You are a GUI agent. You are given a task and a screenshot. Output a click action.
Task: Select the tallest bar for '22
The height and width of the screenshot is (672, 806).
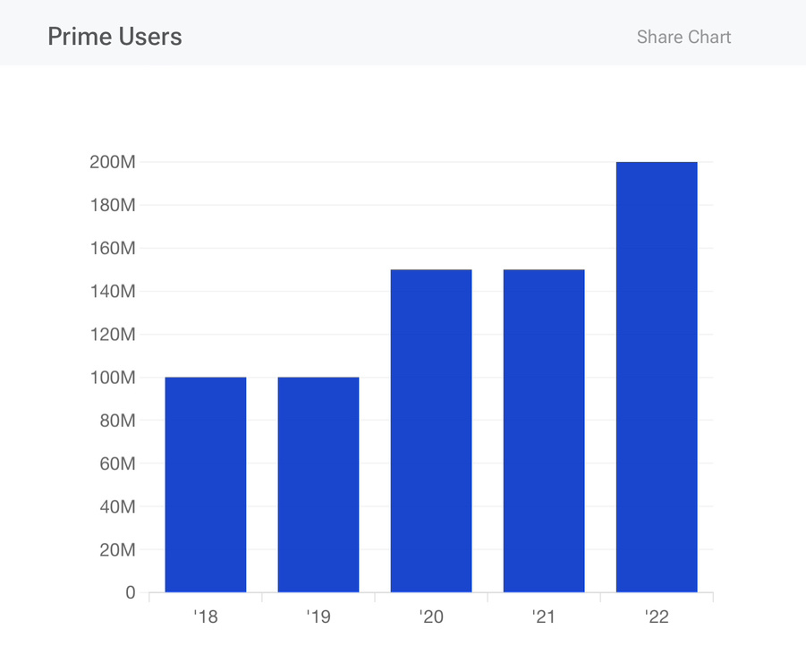pos(657,377)
